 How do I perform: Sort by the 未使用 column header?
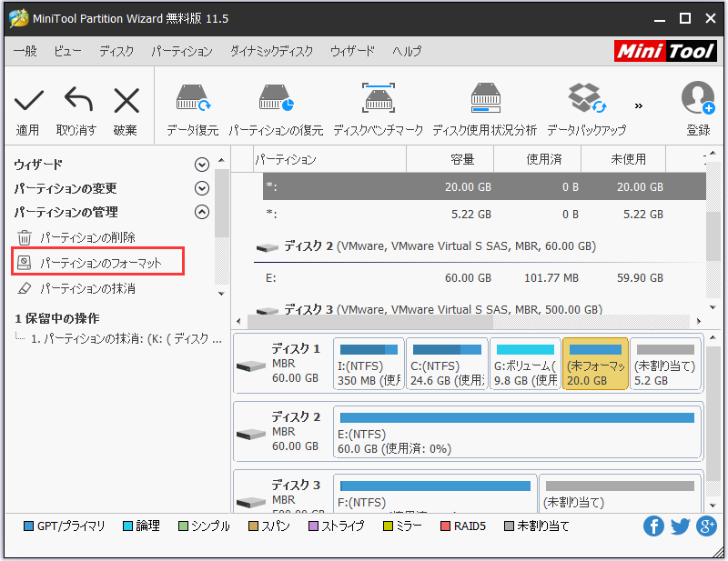623,159
